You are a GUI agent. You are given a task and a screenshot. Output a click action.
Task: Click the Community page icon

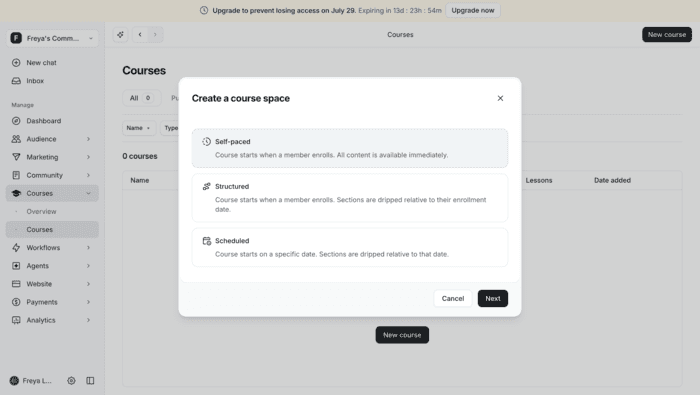coord(16,175)
